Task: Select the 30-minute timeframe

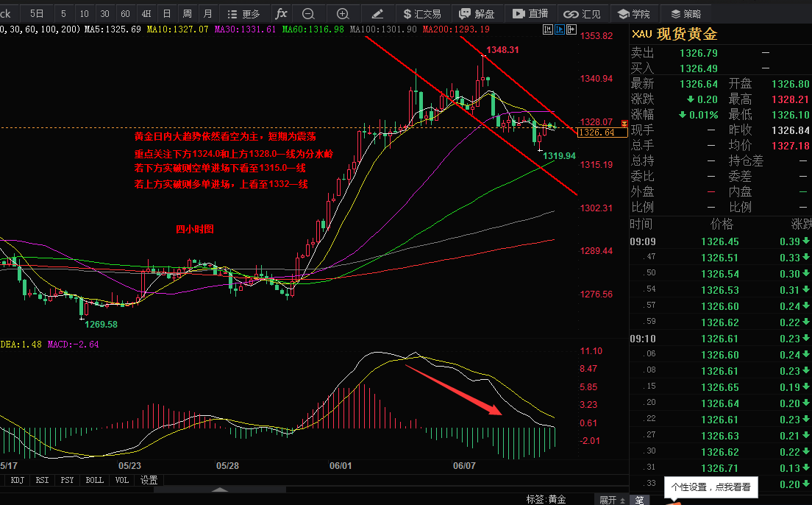Action: 104,14
